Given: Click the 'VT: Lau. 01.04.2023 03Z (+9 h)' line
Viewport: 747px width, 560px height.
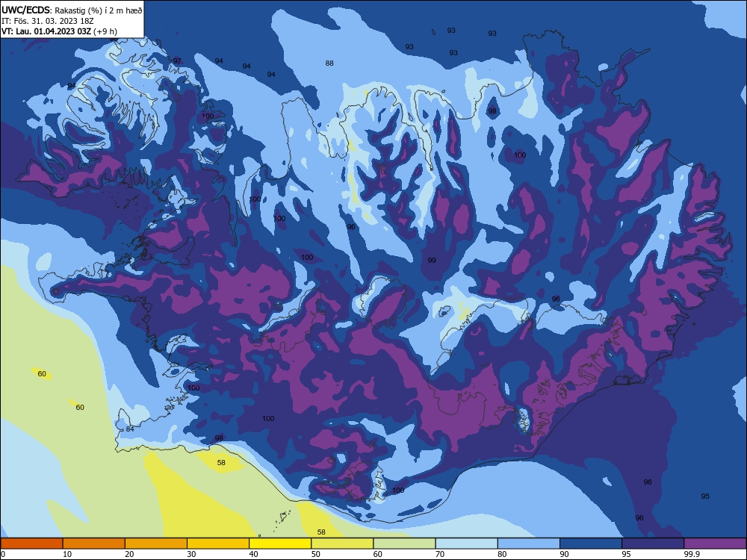Looking at the screenshot, I should [x=60, y=31].
